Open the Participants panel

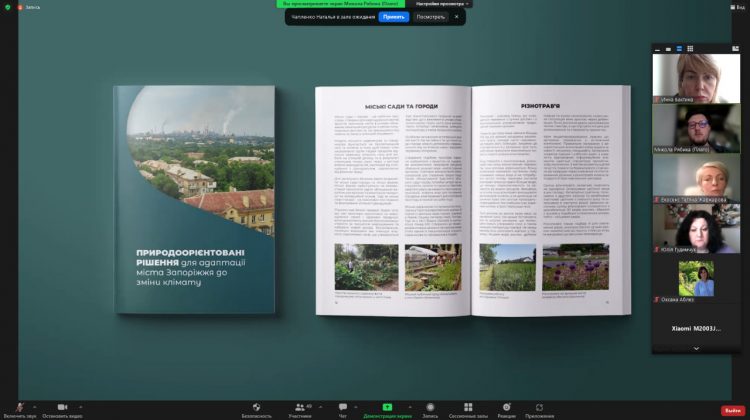pos(299,407)
